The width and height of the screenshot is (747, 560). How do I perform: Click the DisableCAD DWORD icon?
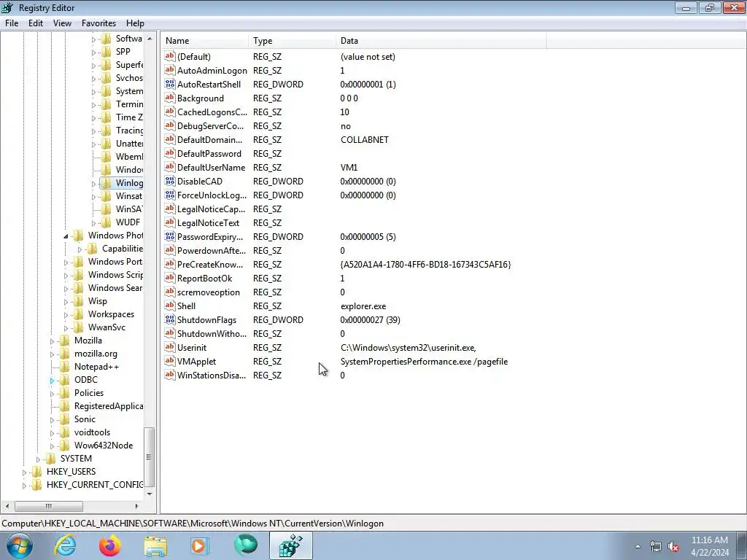(169, 181)
